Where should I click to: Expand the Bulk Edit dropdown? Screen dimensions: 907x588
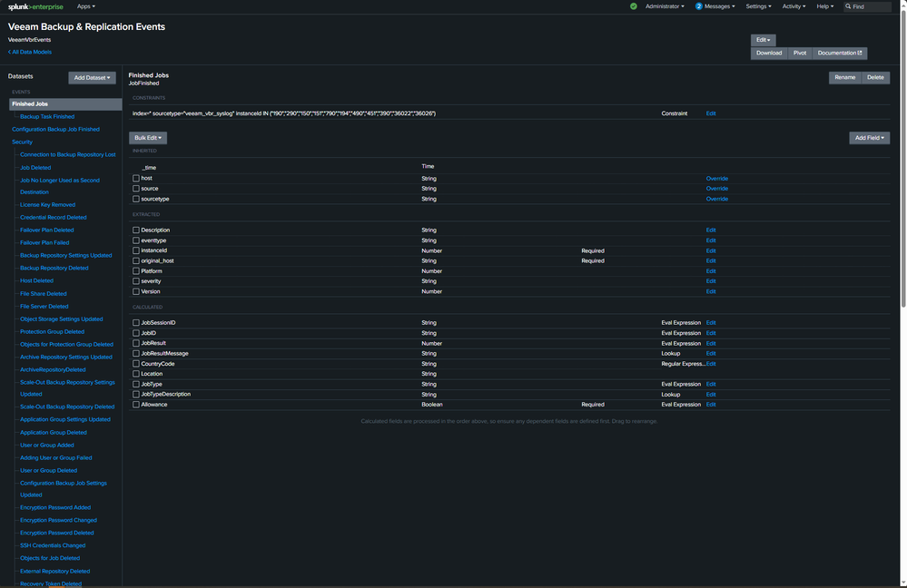pyautogui.click(x=148, y=138)
